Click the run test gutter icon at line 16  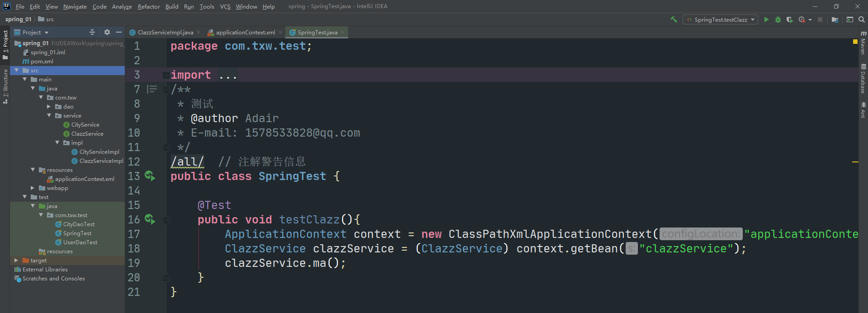coord(150,219)
